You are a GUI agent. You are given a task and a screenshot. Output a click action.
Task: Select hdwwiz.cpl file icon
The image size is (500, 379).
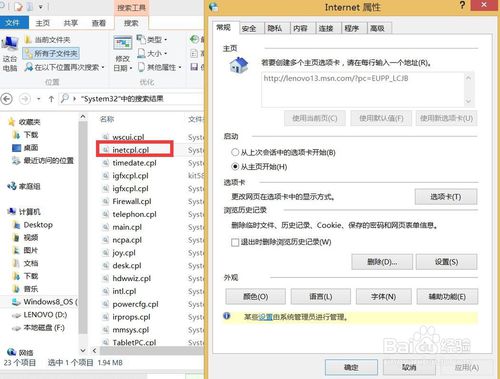[x=106, y=279]
